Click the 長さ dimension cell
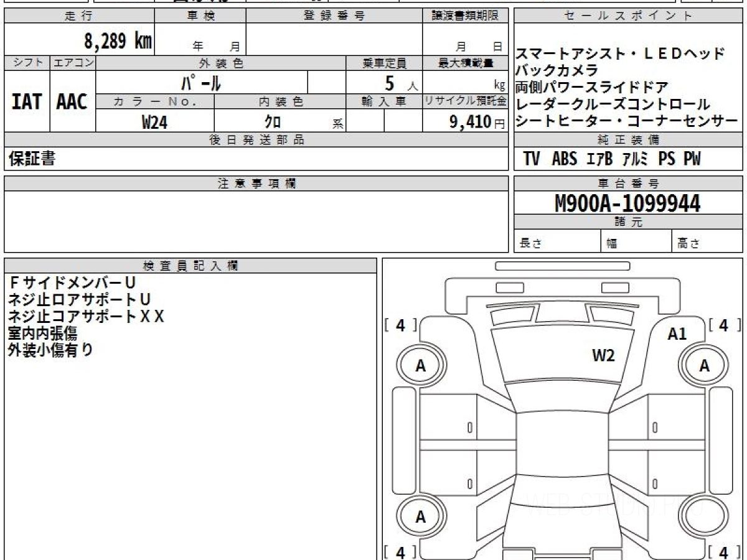 (557, 242)
